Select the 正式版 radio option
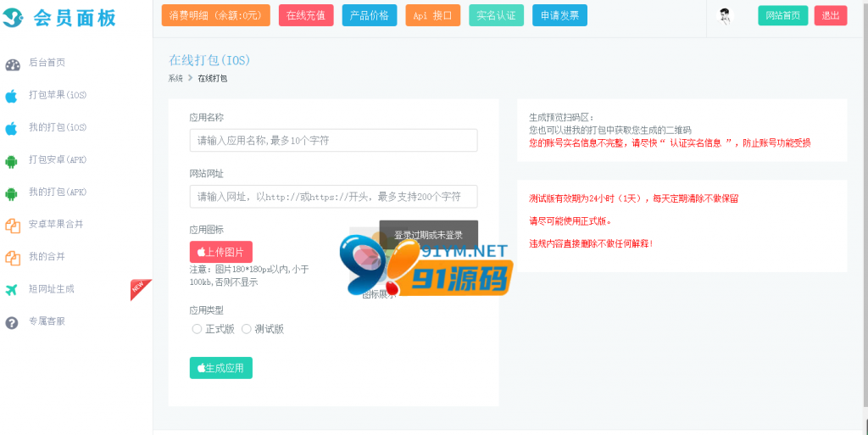The image size is (868, 435). pos(197,329)
